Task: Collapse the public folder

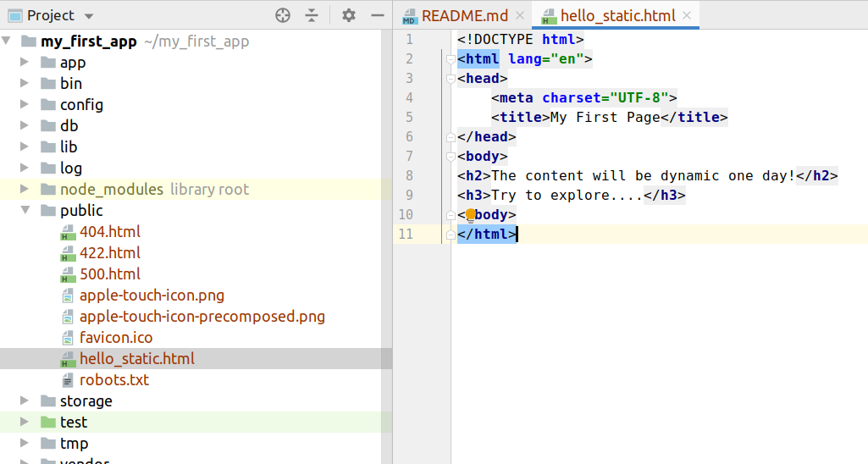Action: [x=25, y=210]
